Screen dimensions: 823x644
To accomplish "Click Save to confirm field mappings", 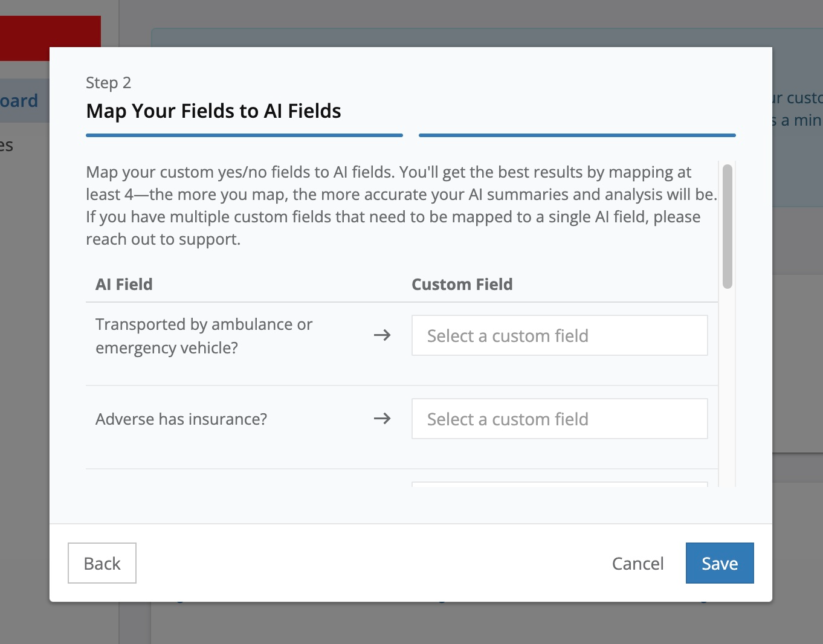I will pyautogui.click(x=719, y=562).
